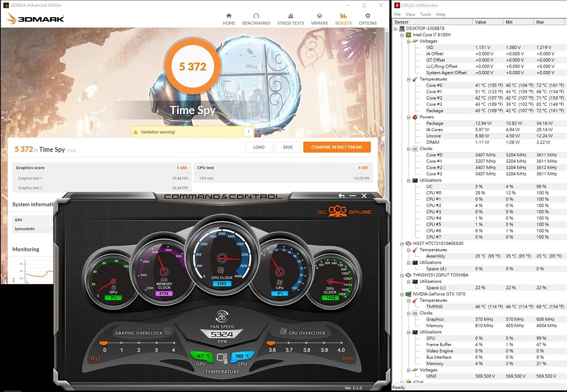Open the VRMARK tab in 3DMark
The height and width of the screenshot is (392, 567).
point(319,19)
